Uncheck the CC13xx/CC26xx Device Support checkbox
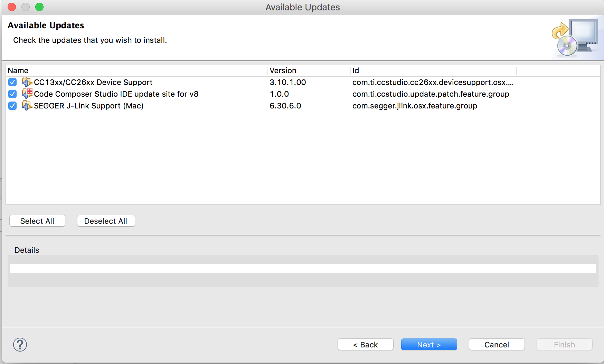Screen dimensions: 604x364 (x=12, y=82)
